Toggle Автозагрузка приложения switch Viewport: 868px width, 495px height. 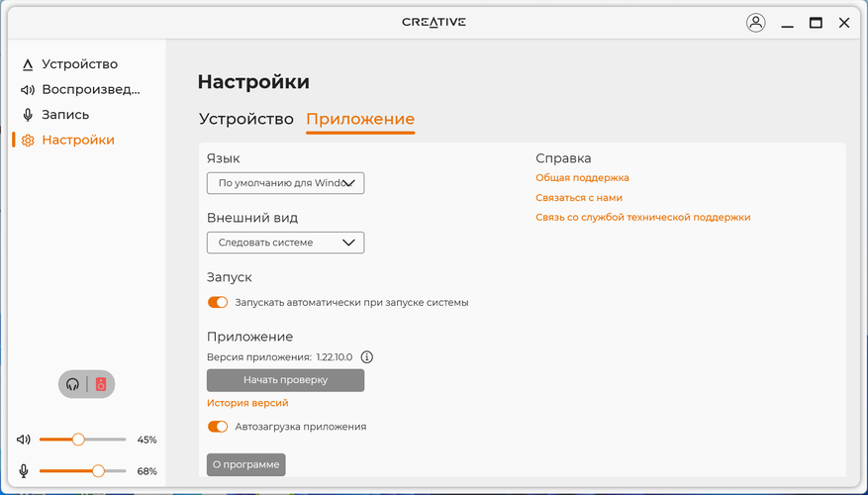click(x=218, y=427)
